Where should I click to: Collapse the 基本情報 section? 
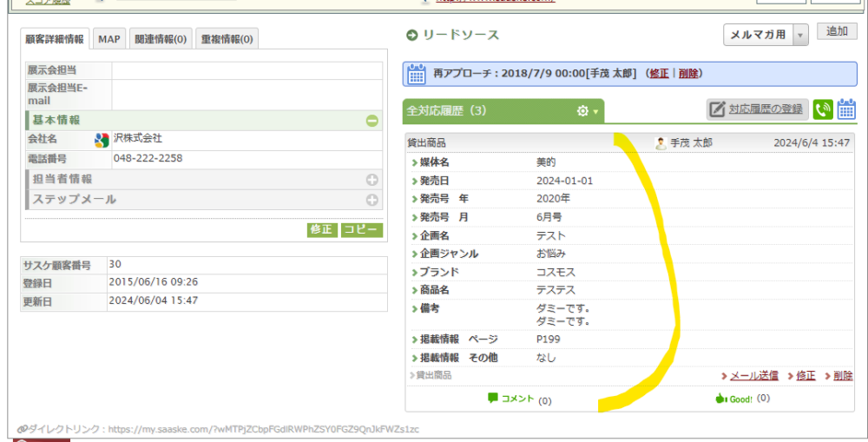tap(372, 121)
